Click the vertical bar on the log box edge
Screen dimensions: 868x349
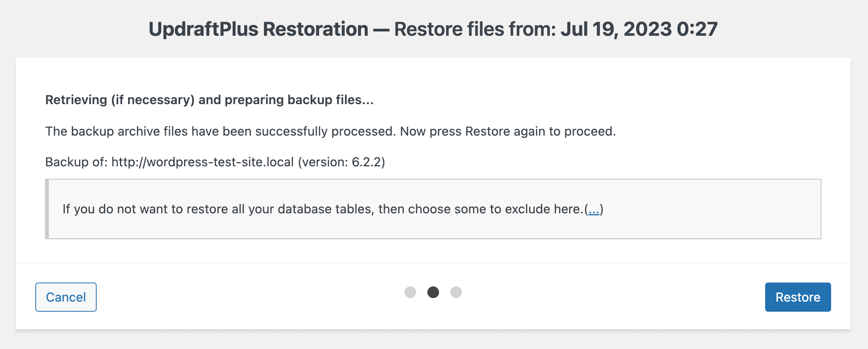coord(47,209)
